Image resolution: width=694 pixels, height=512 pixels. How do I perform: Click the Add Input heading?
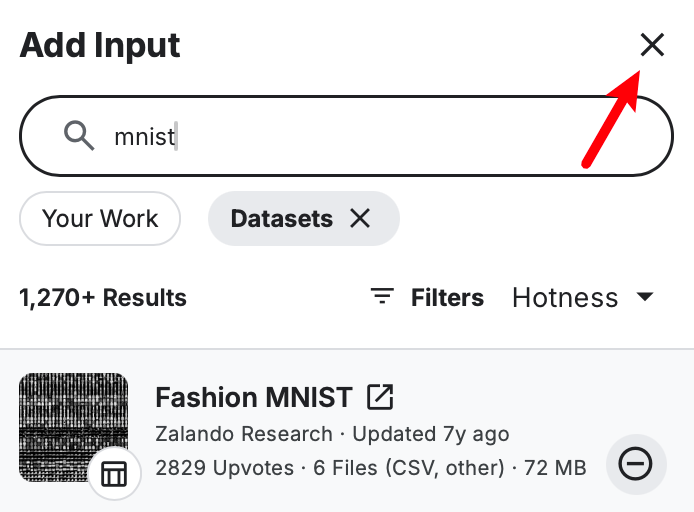(100, 45)
